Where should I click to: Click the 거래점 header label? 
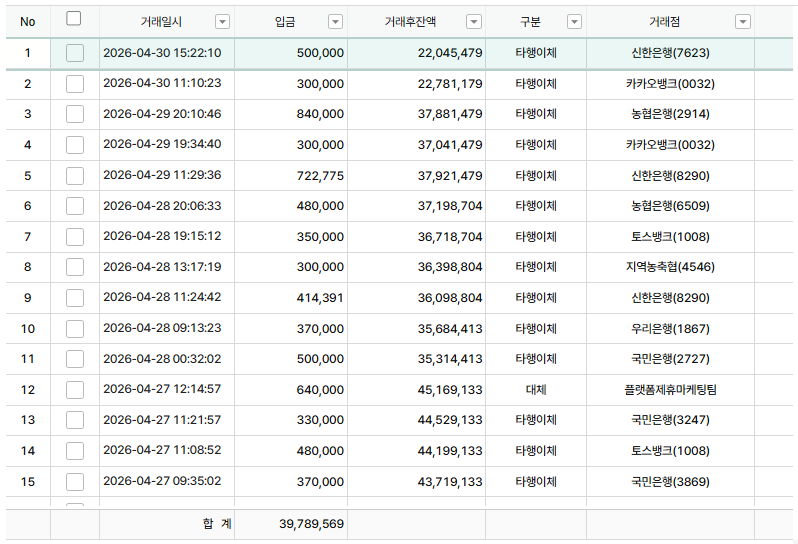[664, 22]
